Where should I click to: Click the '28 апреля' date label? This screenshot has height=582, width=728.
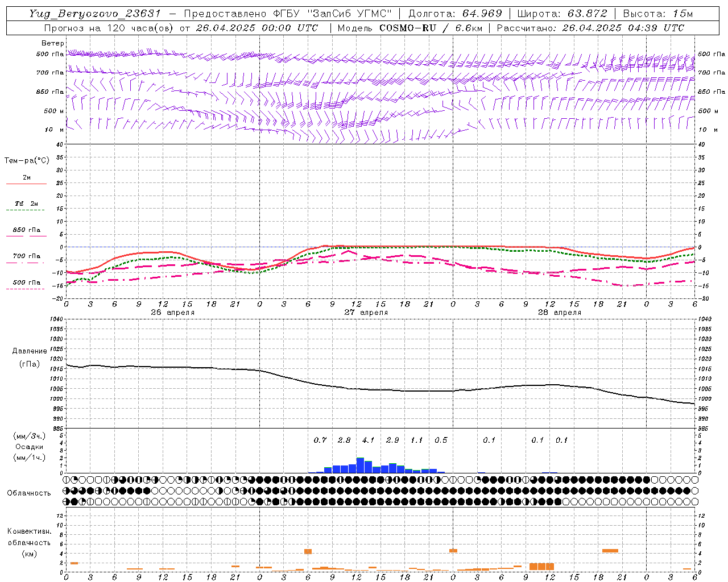click(x=560, y=313)
